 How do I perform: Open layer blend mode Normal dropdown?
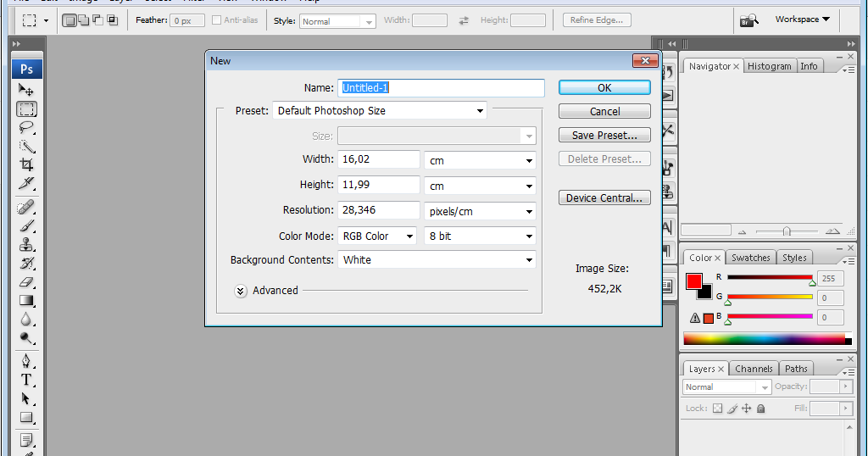[x=726, y=386]
